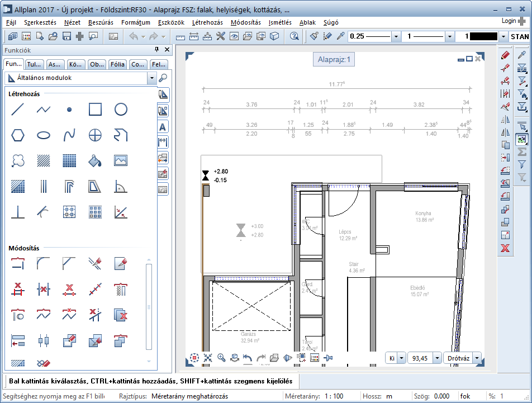This screenshot has width=532, height=403.
Task: Activate the Hatching tool
Action: coord(44,161)
